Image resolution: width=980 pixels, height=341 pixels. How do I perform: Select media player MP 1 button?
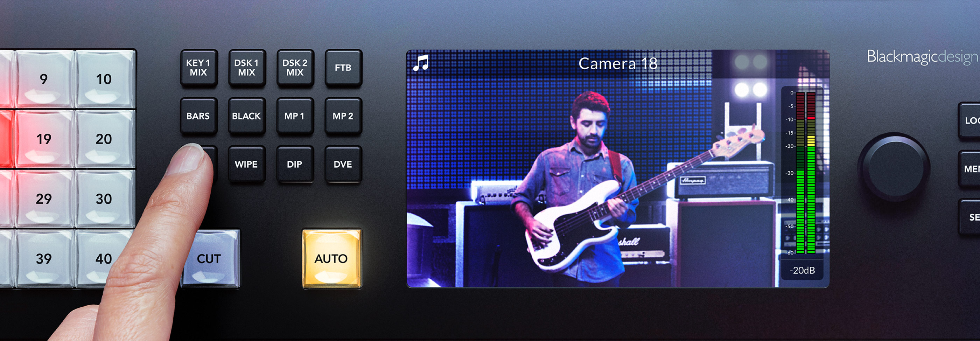[294, 116]
